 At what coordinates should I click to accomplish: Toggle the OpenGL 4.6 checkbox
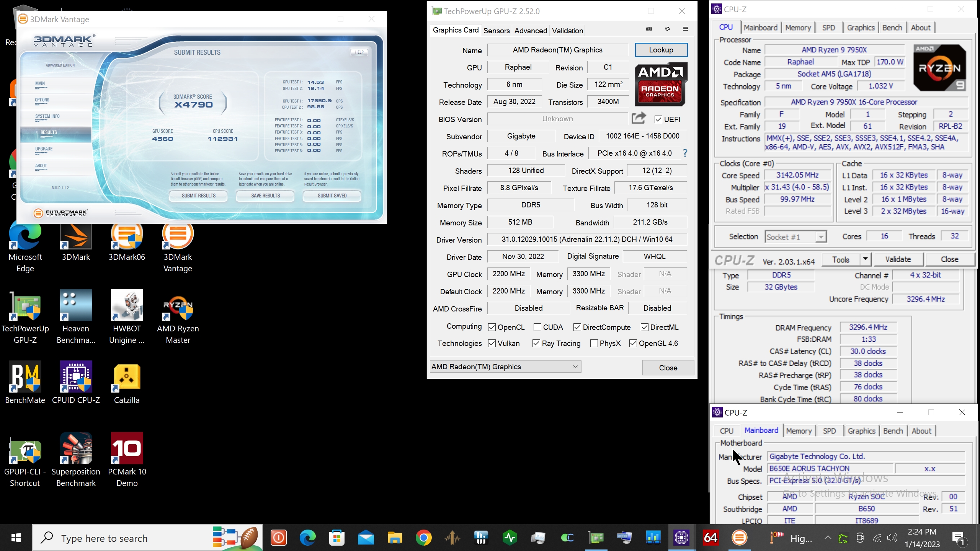[633, 343]
